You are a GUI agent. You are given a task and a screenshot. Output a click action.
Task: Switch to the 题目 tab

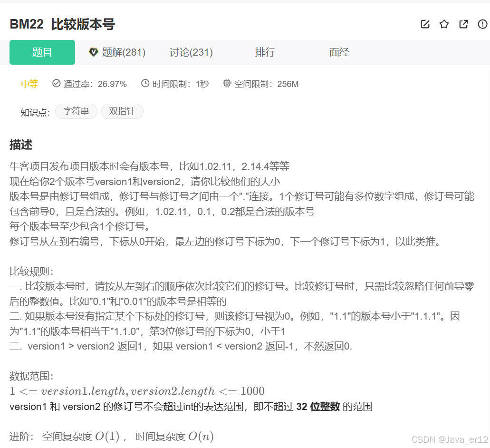[x=42, y=52]
